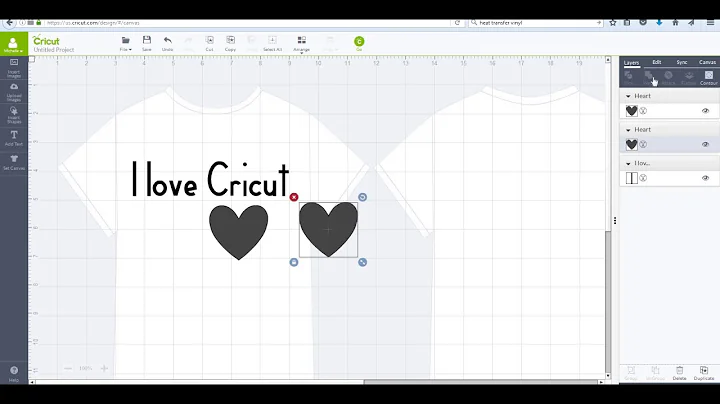Zoom in with the plus button
This screenshot has width=720, height=404.
[x=104, y=368]
